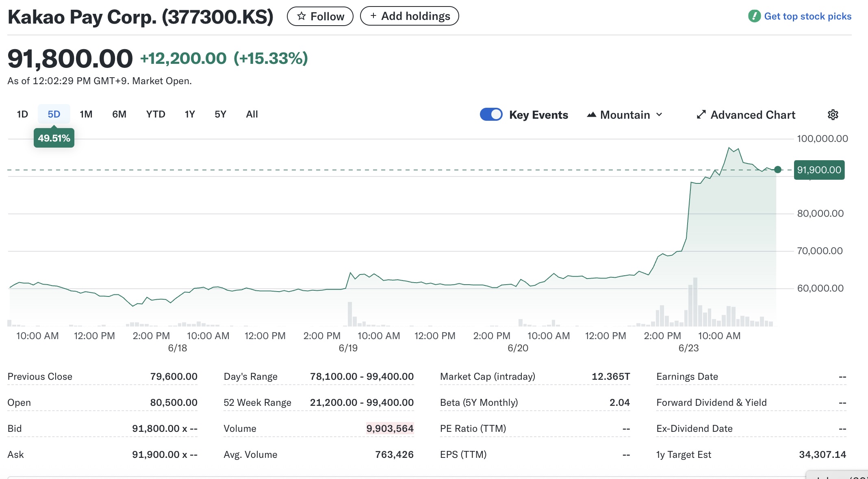
Task: Select the 5Y time range tab
Action: pyautogui.click(x=221, y=114)
